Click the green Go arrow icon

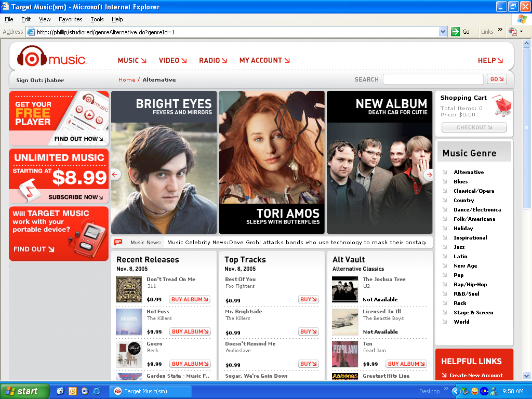455,32
